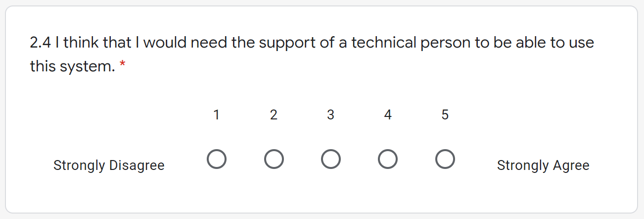Click the "this system." text

(72, 66)
